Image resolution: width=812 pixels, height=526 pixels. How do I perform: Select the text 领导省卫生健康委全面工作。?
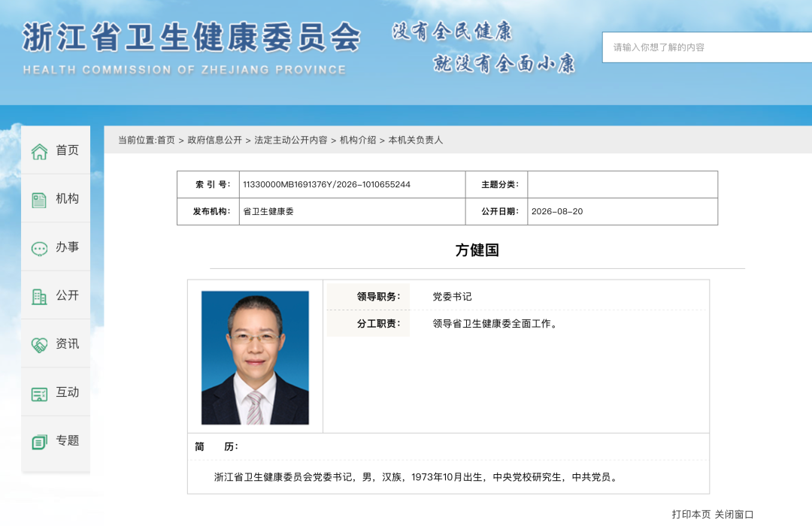pos(495,324)
